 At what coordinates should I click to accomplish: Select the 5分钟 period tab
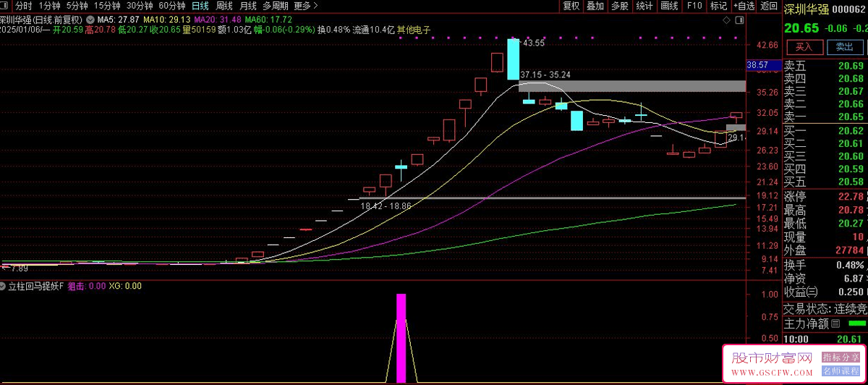coord(77,5)
